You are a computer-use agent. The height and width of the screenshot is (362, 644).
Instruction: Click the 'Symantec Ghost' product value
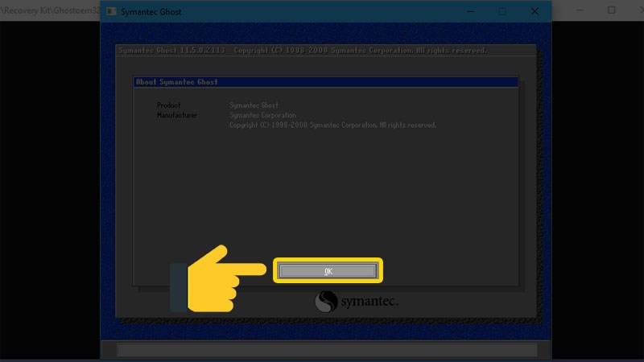pos(254,105)
